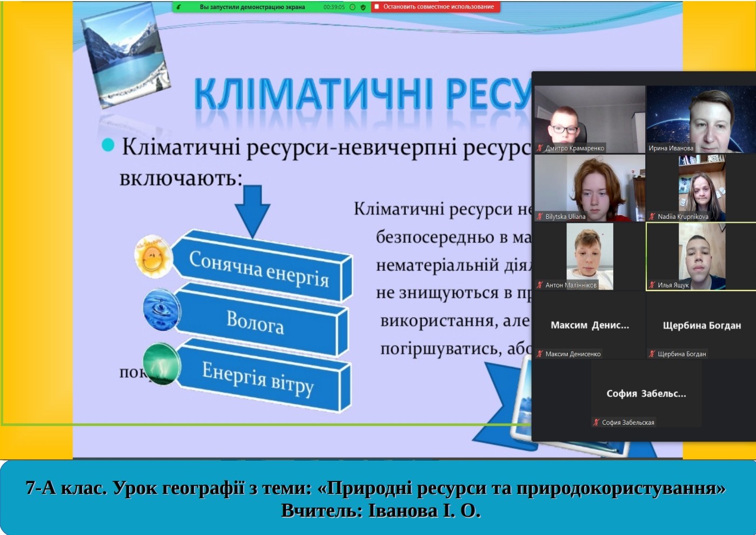Click muted mic icon for Антон Малінніков
The height and width of the screenshot is (535, 756).
(x=540, y=285)
